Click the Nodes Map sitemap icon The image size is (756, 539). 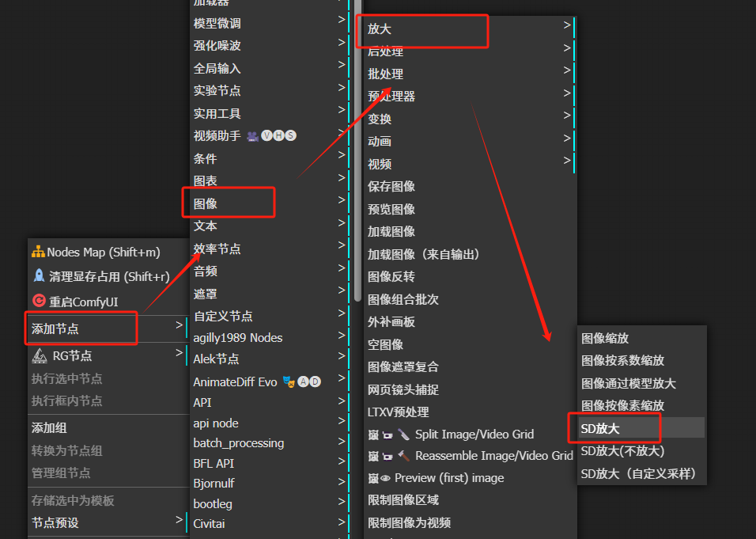click(x=38, y=252)
